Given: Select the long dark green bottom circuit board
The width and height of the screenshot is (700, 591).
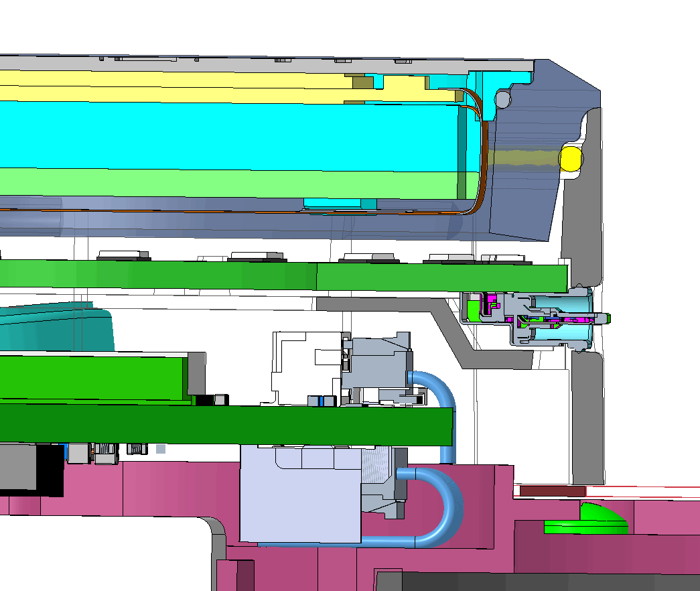Looking at the screenshot, I should point(227,424).
